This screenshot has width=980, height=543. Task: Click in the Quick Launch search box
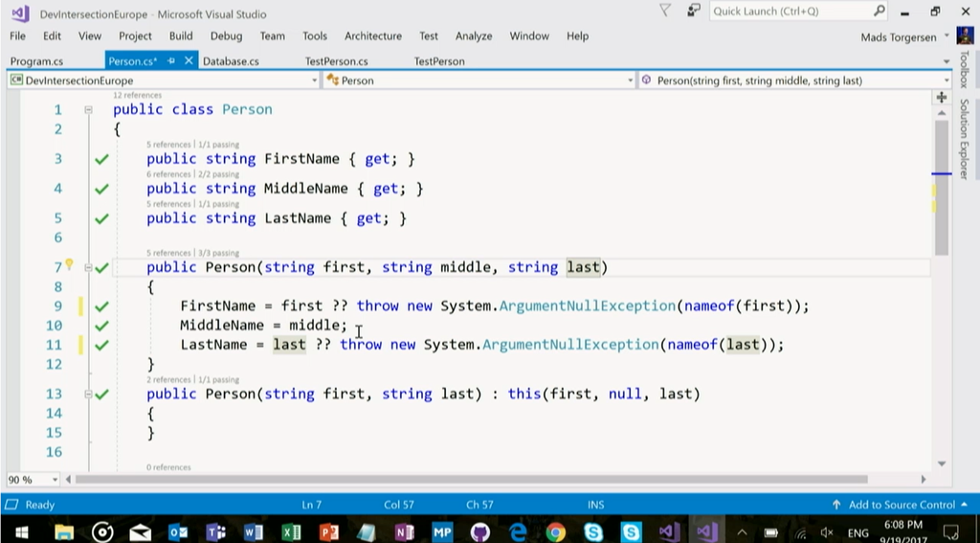point(791,11)
